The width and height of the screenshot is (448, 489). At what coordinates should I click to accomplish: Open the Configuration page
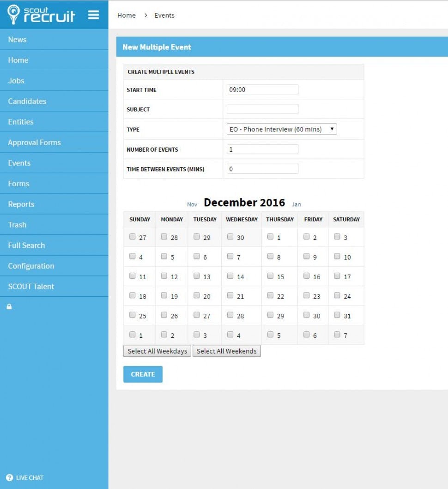(x=31, y=266)
